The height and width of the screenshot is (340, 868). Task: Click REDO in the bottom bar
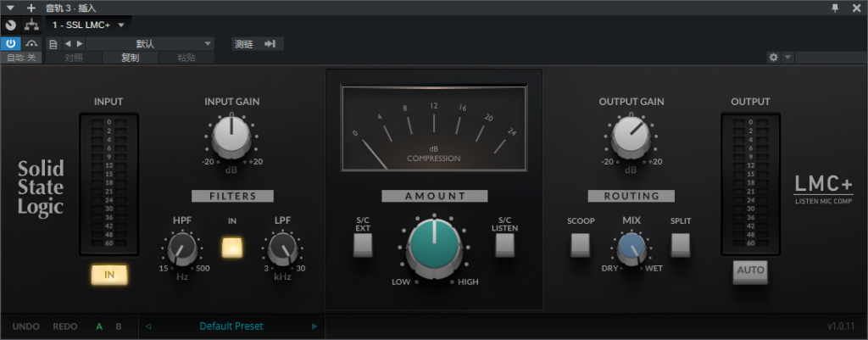click(65, 326)
